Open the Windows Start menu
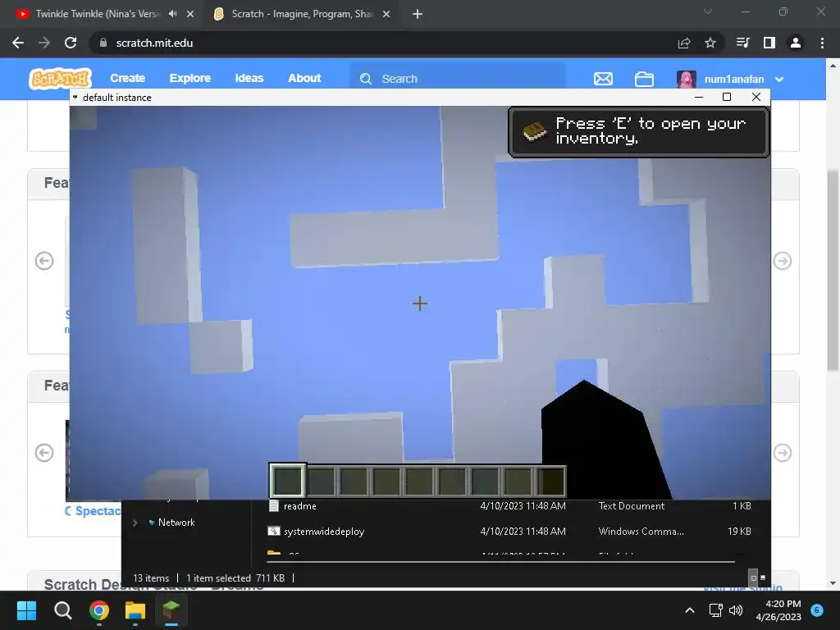This screenshot has height=630, width=840. (x=26, y=610)
